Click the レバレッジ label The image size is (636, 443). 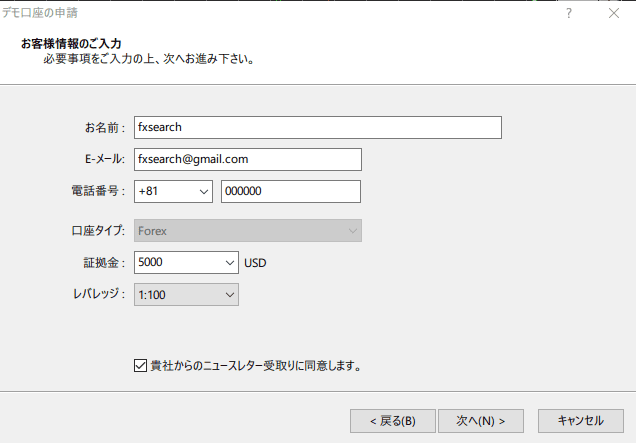coord(99,293)
